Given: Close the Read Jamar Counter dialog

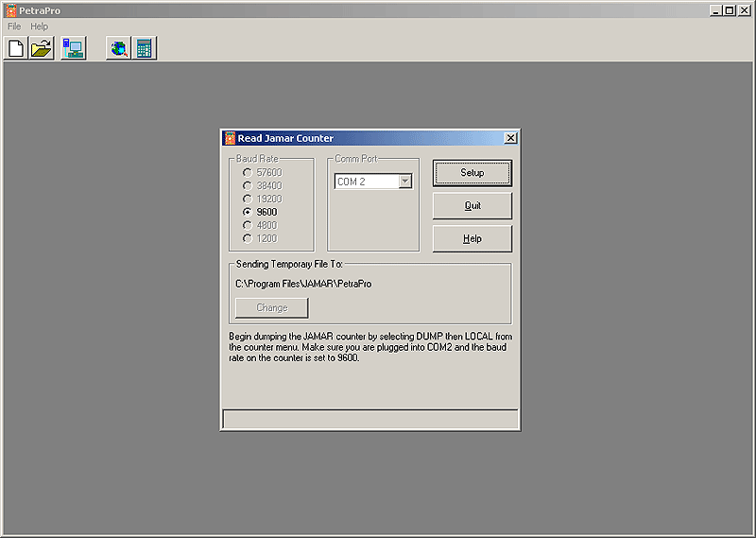Looking at the screenshot, I should [510, 138].
